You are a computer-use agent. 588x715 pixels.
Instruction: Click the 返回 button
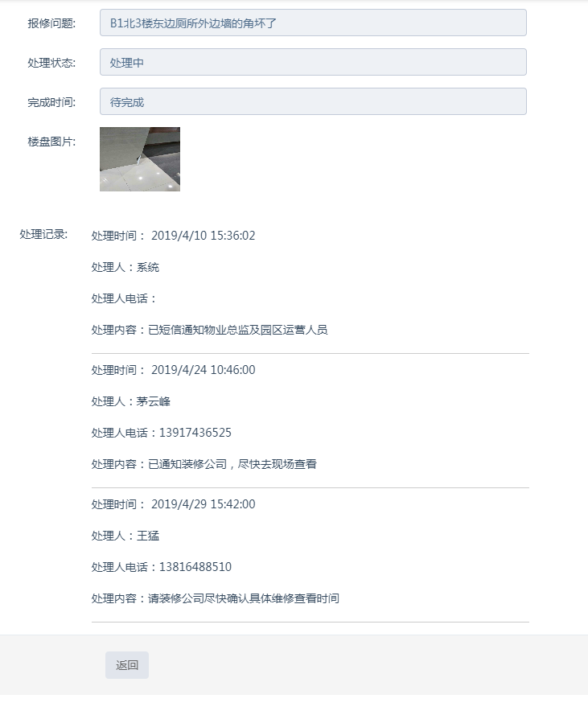[127, 665]
